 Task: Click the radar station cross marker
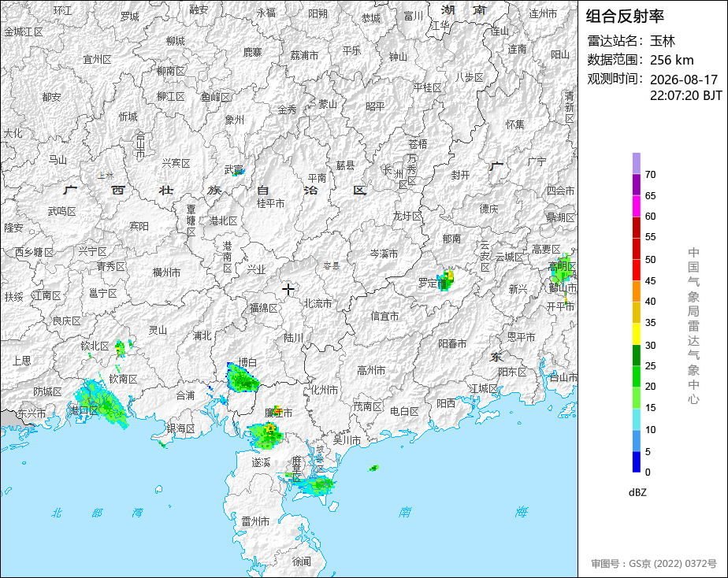tap(288, 289)
